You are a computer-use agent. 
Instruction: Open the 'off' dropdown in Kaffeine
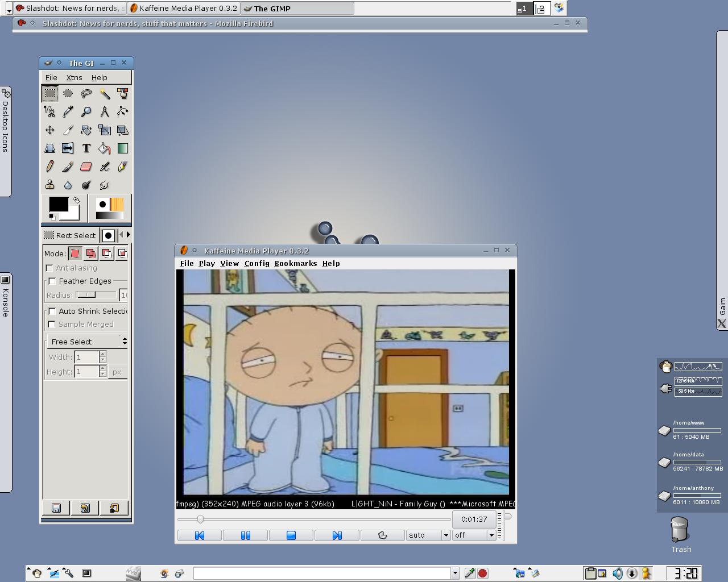(474, 535)
